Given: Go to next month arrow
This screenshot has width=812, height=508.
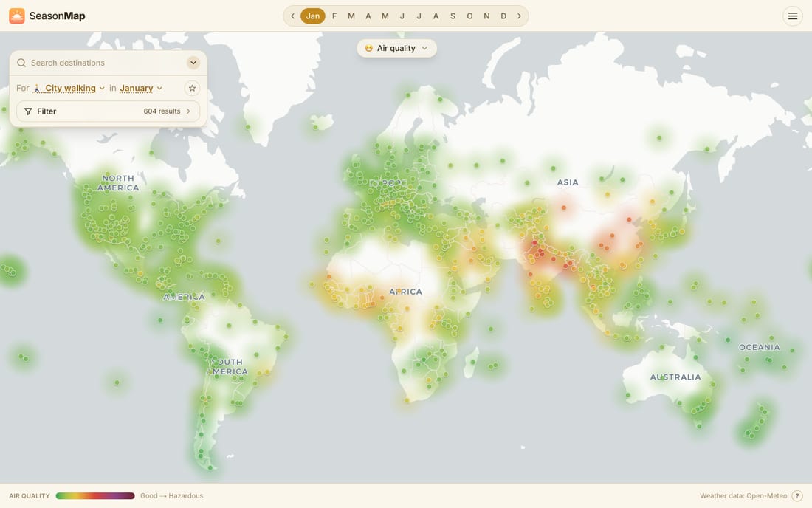Looking at the screenshot, I should [519, 16].
